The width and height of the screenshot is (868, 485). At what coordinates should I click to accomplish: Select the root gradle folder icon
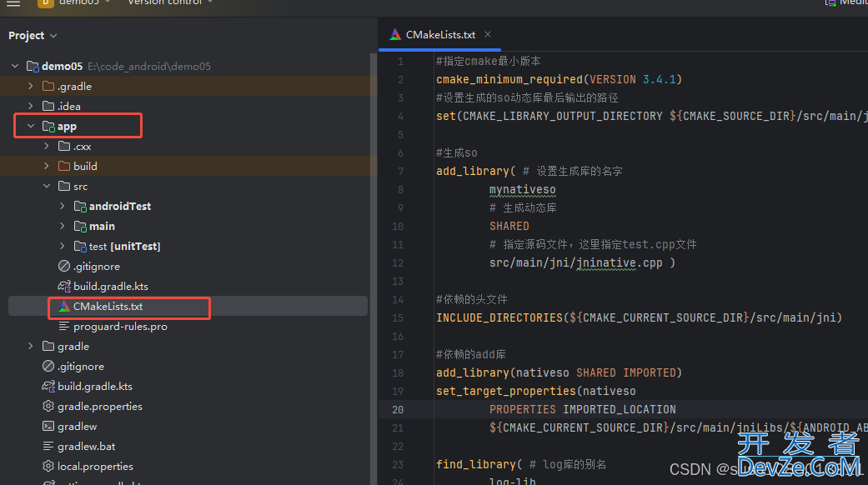click(48, 346)
